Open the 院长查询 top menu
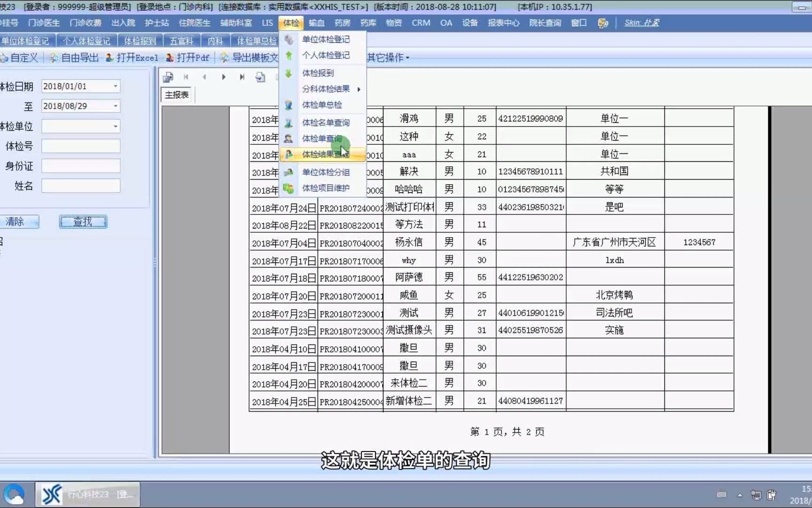 pyautogui.click(x=545, y=23)
